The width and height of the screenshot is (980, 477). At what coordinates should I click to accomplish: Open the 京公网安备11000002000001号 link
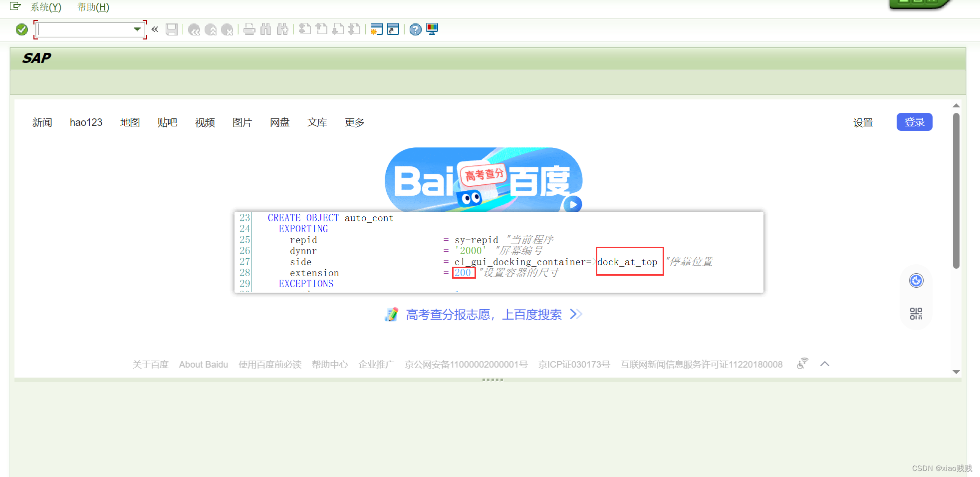pos(466,365)
